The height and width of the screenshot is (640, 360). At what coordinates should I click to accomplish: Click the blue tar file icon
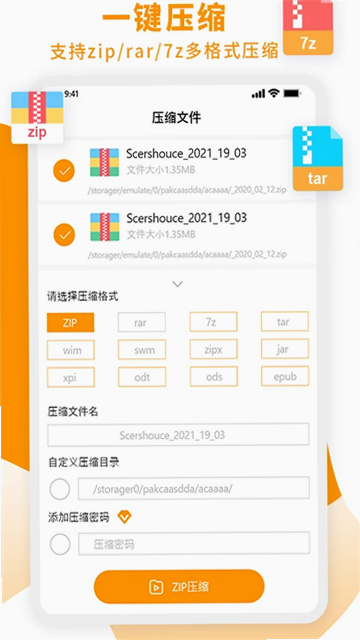[x=318, y=158]
